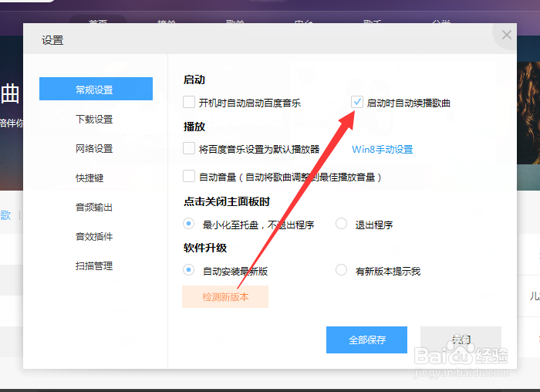
Task: Tick 将百度音乐设置为默认播放器 checkbox
Action: pos(189,148)
